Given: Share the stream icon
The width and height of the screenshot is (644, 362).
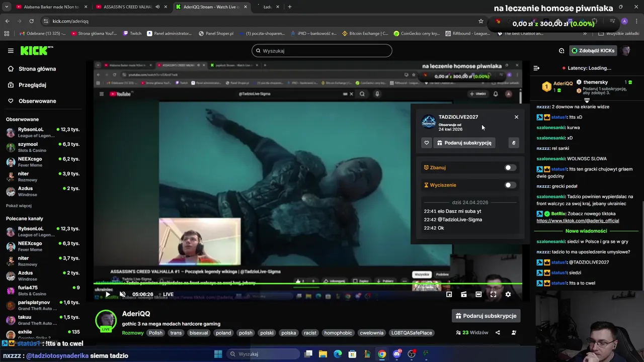Looking at the screenshot, I should pos(498,332).
